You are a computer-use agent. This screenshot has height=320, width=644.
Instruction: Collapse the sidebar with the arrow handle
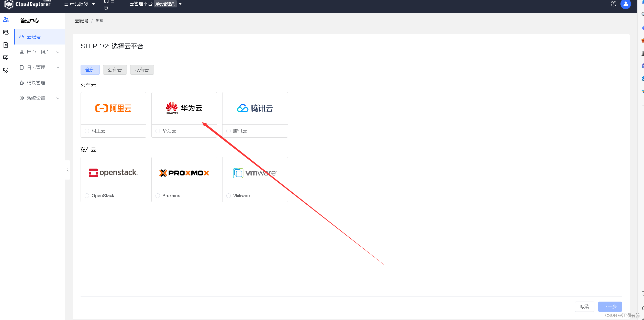[x=68, y=170]
